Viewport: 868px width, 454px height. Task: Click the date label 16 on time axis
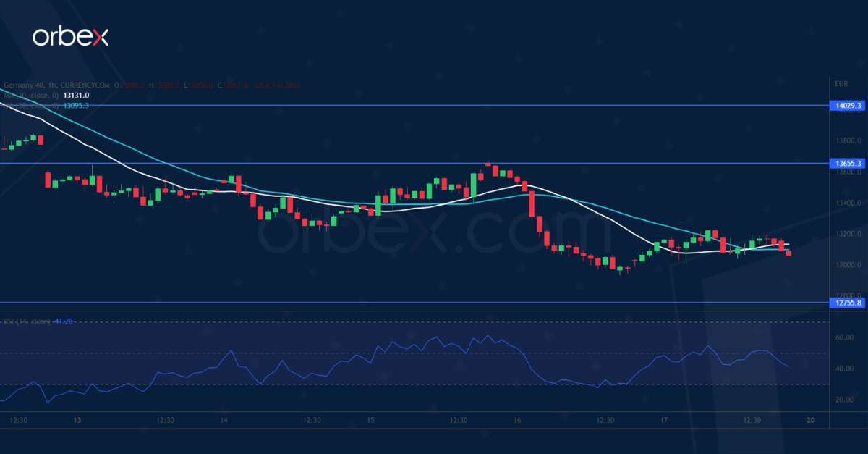(x=518, y=420)
